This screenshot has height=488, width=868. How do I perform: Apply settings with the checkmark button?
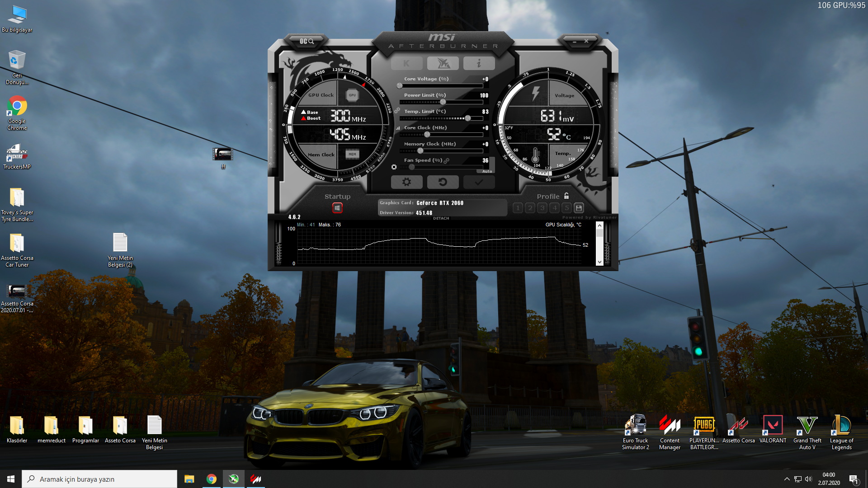pyautogui.click(x=479, y=182)
